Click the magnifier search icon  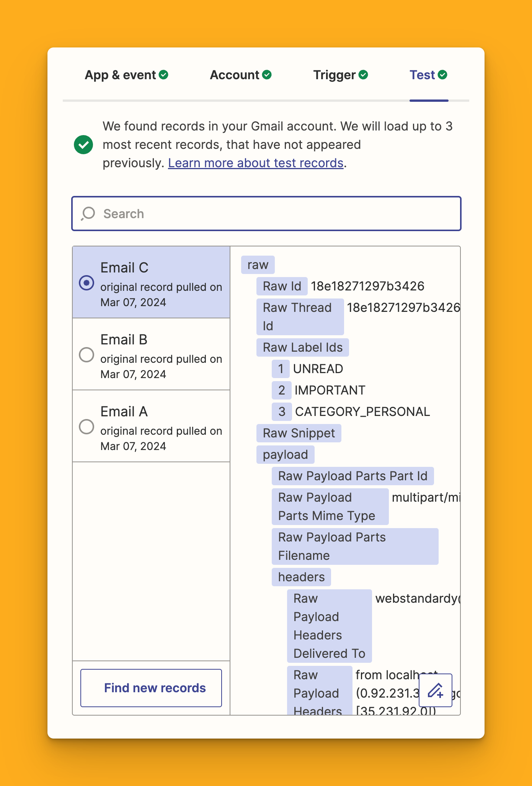coord(88,214)
